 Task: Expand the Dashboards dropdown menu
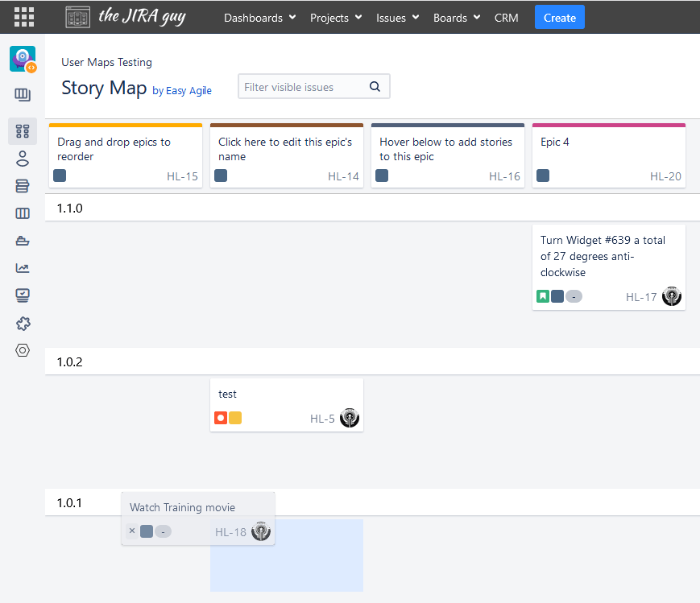(x=259, y=18)
